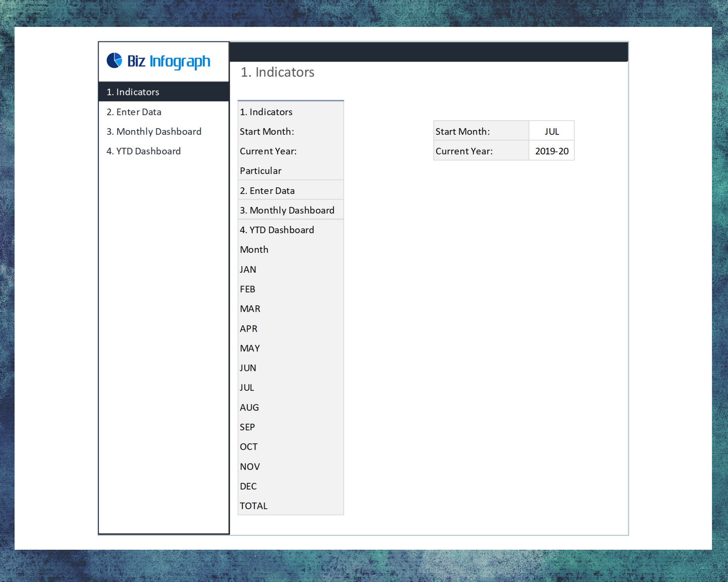The width and height of the screenshot is (728, 582).
Task: Select JAN from the month list
Action: tap(248, 269)
